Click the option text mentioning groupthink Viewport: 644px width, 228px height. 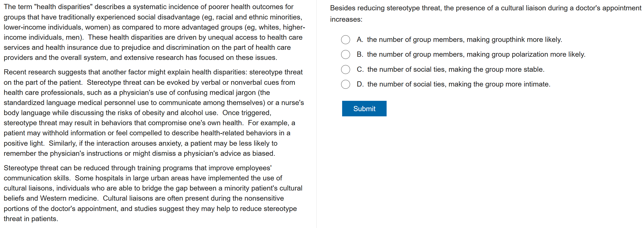point(464,40)
